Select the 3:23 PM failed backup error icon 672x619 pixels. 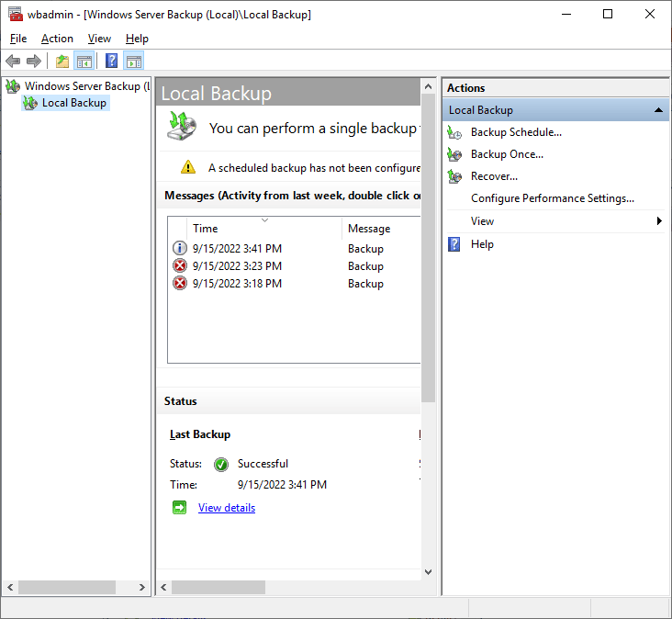180,266
